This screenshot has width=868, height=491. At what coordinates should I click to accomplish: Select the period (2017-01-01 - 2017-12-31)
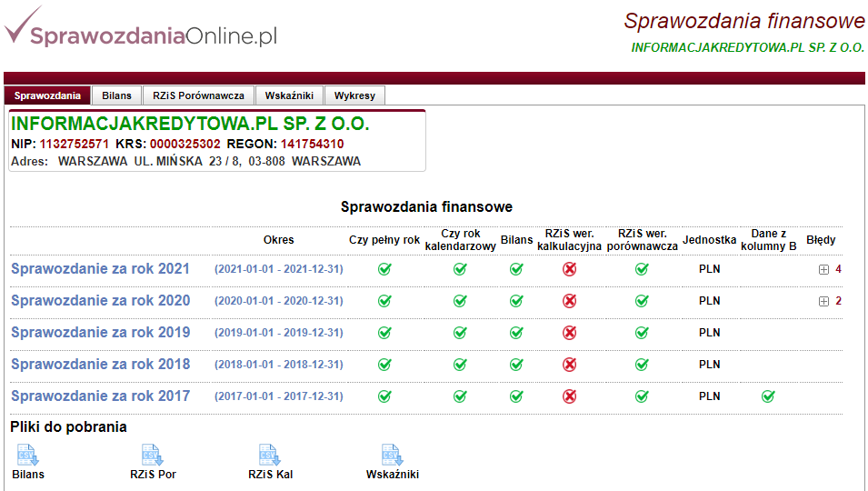pyautogui.click(x=279, y=396)
